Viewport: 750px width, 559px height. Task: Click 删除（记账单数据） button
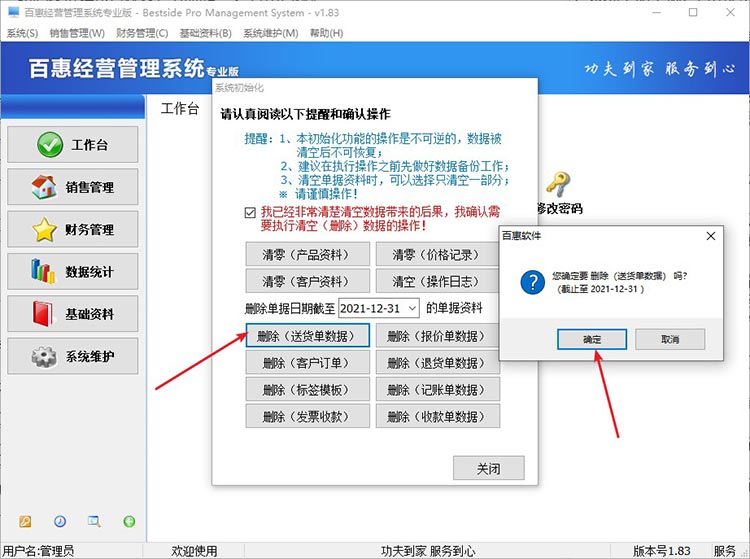coord(437,389)
